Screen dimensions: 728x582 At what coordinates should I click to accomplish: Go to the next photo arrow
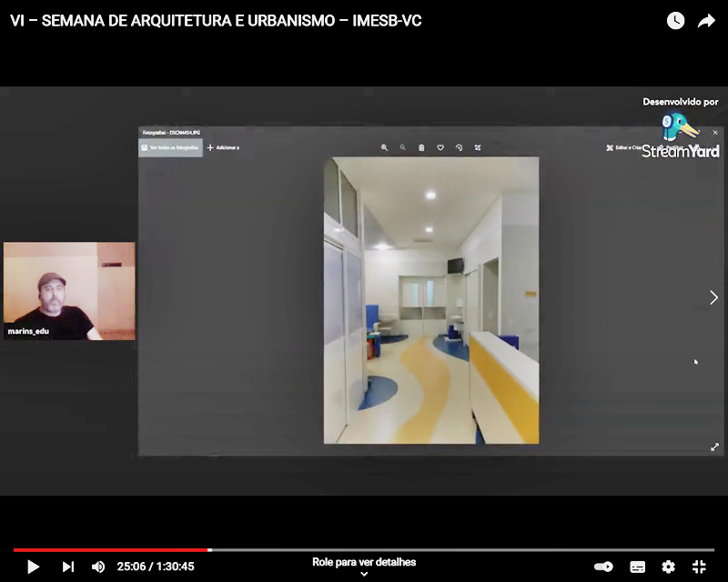click(714, 297)
